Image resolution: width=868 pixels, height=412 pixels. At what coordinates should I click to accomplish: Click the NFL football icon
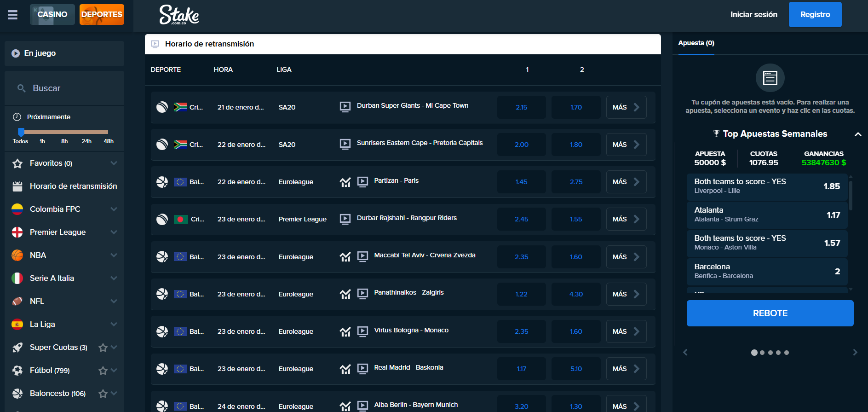click(17, 301)
